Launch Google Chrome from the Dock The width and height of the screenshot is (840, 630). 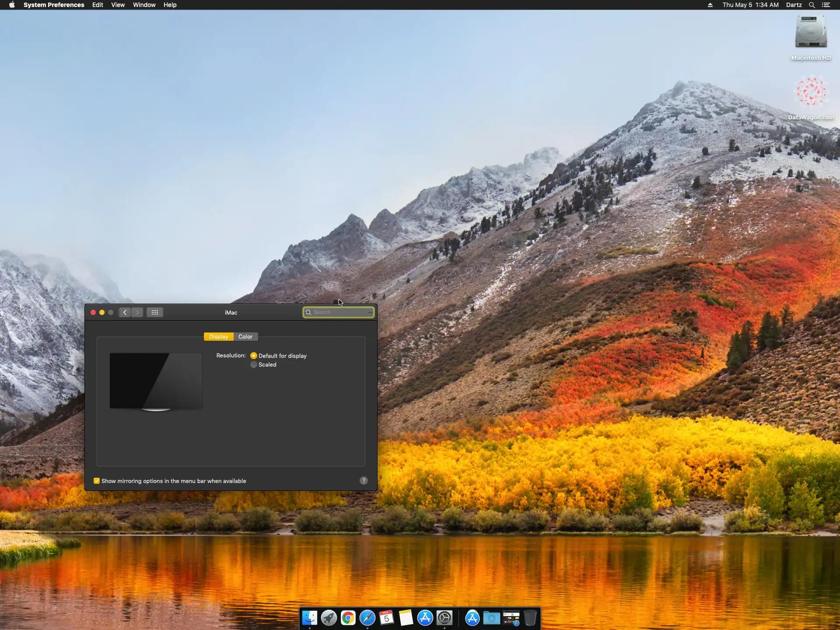(348, 618)
